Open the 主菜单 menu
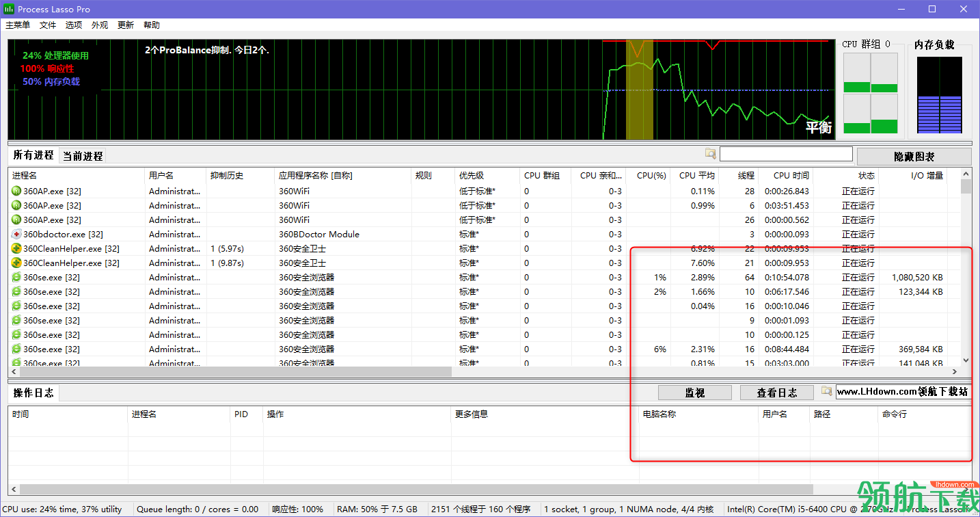The width and height of the screenshot is (980, 517). click(18, 25)
